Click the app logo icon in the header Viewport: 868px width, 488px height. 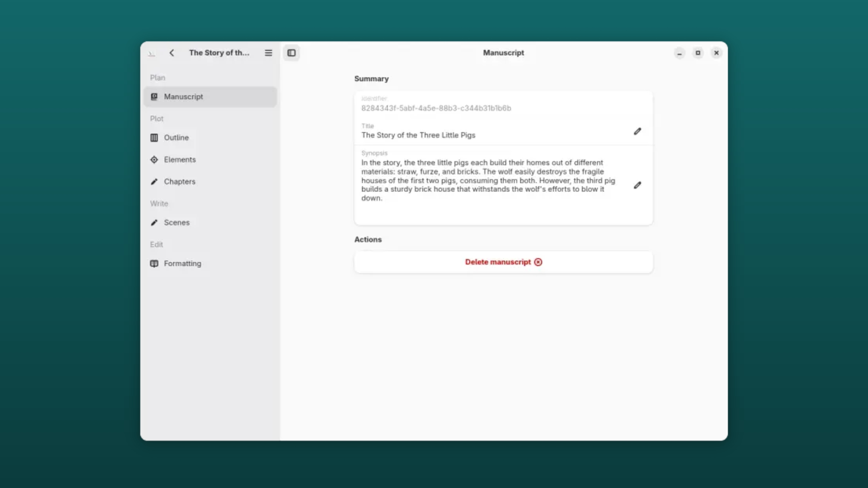[x=152, y=53]
